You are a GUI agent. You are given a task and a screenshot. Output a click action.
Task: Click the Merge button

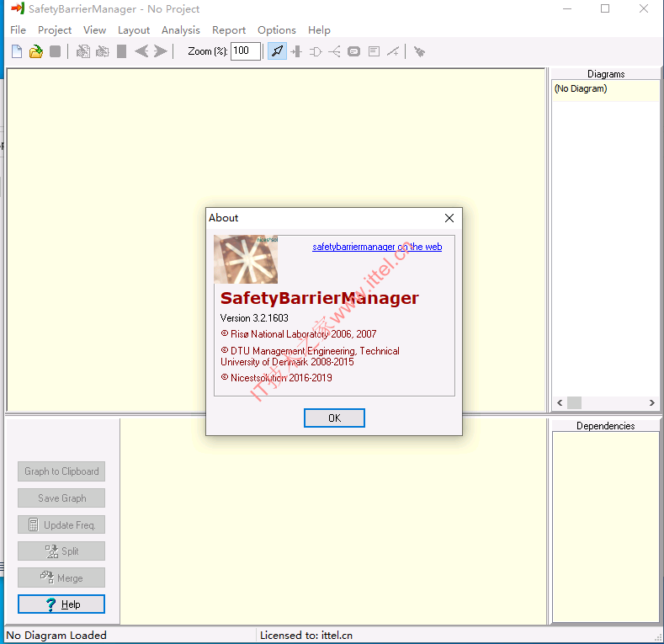(61, 577)
